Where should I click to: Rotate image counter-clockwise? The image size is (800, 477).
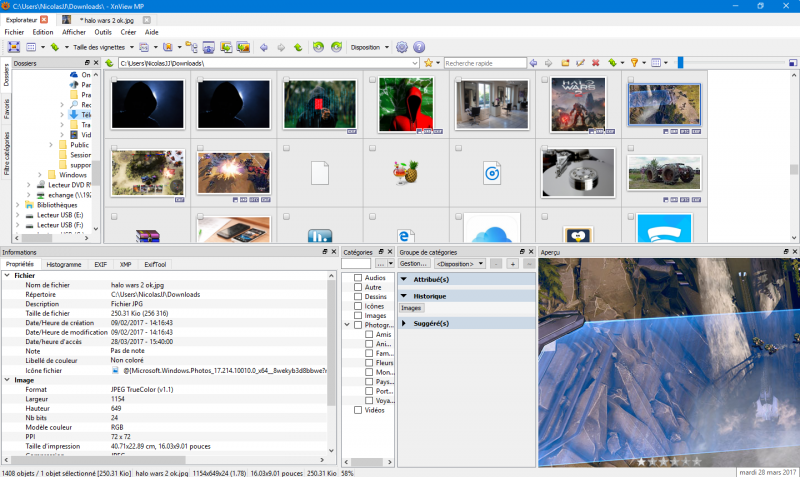pyautogui.click(x=318, y=47)
